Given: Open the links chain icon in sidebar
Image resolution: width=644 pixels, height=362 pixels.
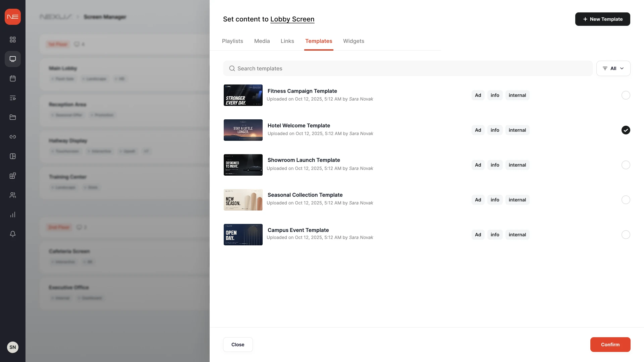Looking at the screenshot, I should (x=13, y=137).
